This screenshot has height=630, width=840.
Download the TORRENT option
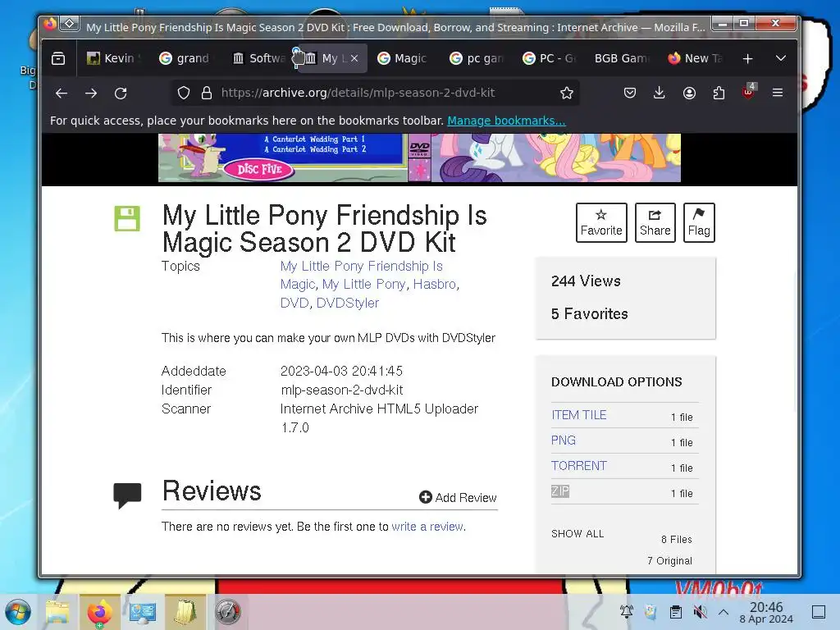pos(579,466)
